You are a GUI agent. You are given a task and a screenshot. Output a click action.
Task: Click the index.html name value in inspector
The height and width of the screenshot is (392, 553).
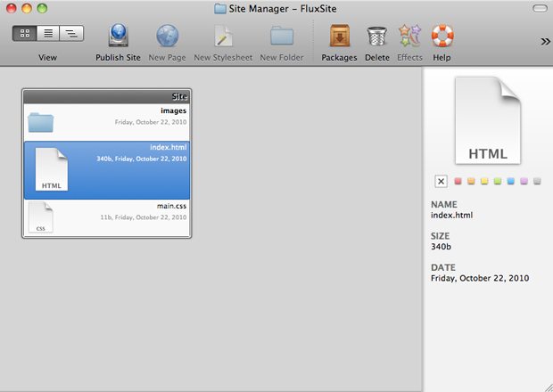pos(452,216)
